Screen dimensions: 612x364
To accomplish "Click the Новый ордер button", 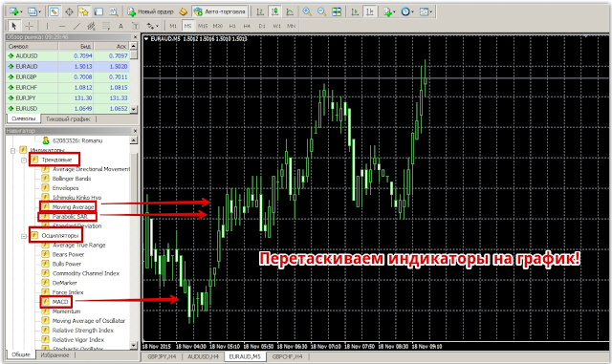I will tap(150, 11).
